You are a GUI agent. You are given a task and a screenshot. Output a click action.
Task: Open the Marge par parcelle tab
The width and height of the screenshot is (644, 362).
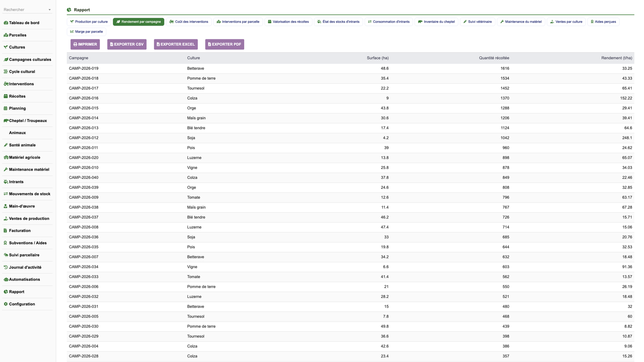[86, 32]
